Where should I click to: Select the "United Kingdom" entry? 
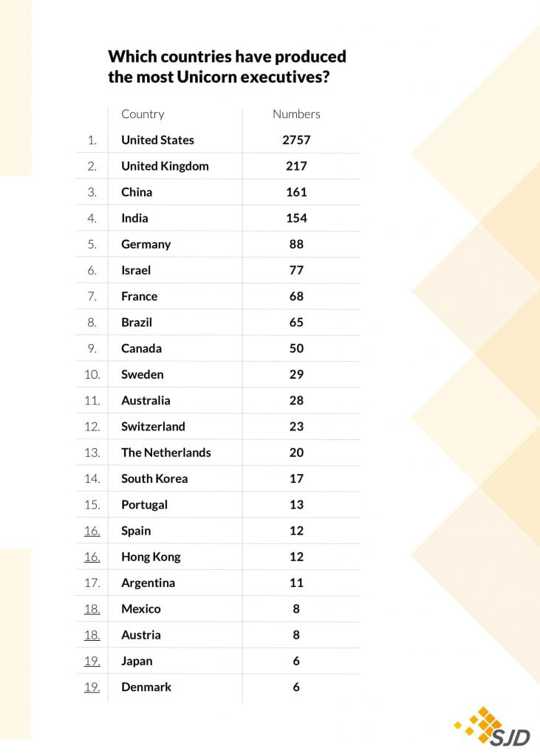(165, 166)
